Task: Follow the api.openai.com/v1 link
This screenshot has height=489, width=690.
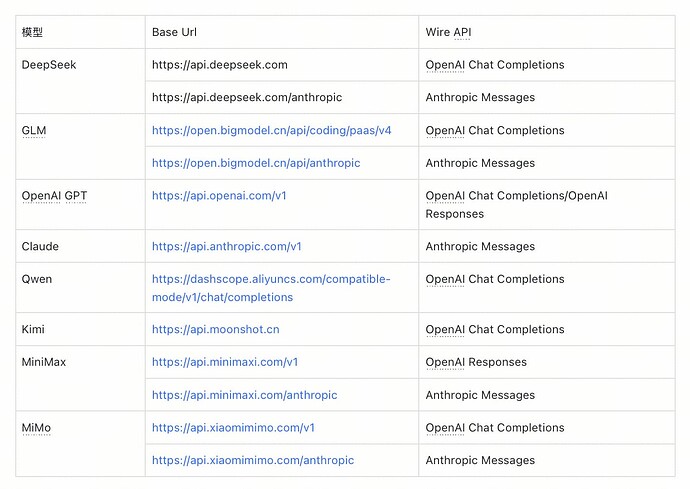Action: pos(219,195)
